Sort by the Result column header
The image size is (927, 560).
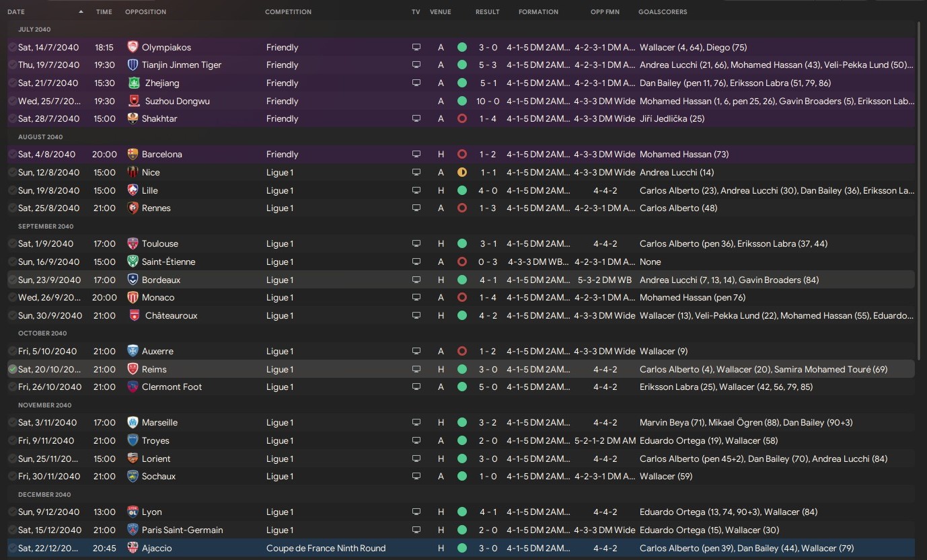pyautogui.click(x=488, y=11)
